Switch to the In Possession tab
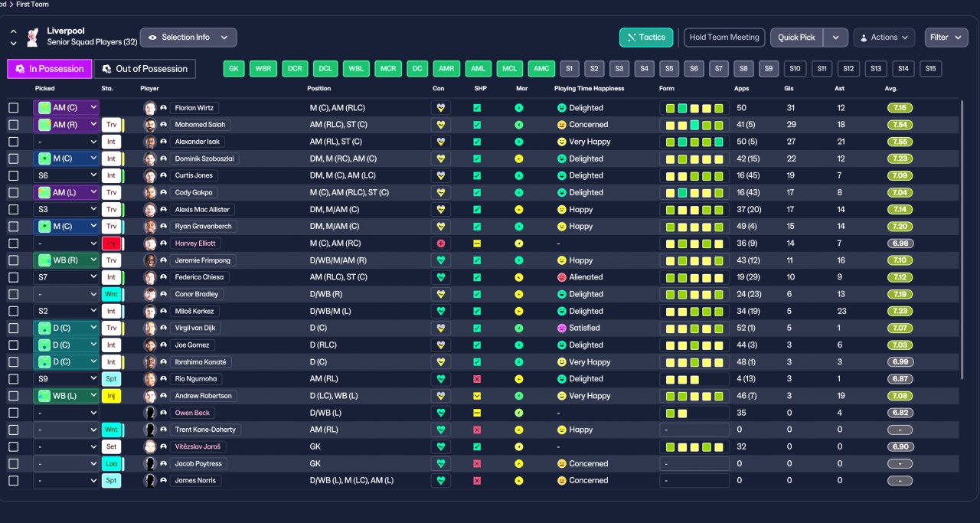Image resolution: width=980 pixels, height=523 pixels. (50, 69)
